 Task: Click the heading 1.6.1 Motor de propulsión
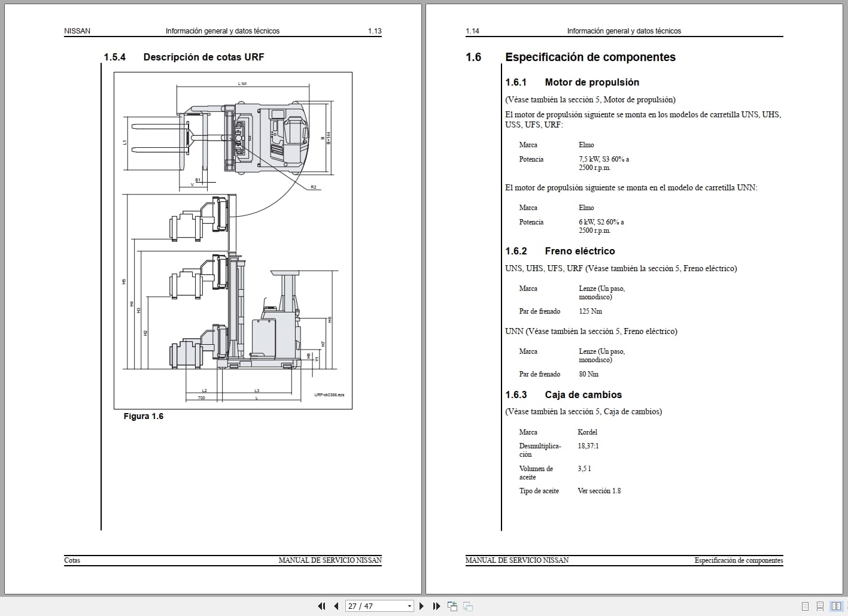pyautogui.click(x=572, y=82)
